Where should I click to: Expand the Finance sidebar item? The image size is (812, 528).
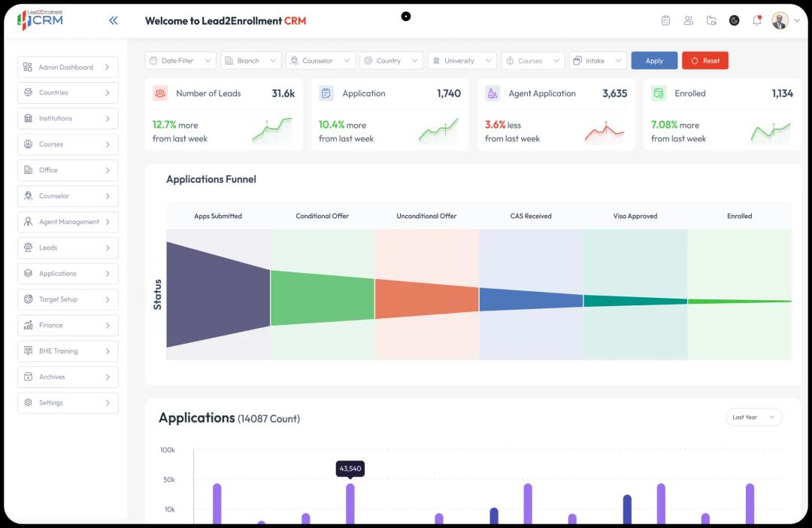click(x=68, y=325)
